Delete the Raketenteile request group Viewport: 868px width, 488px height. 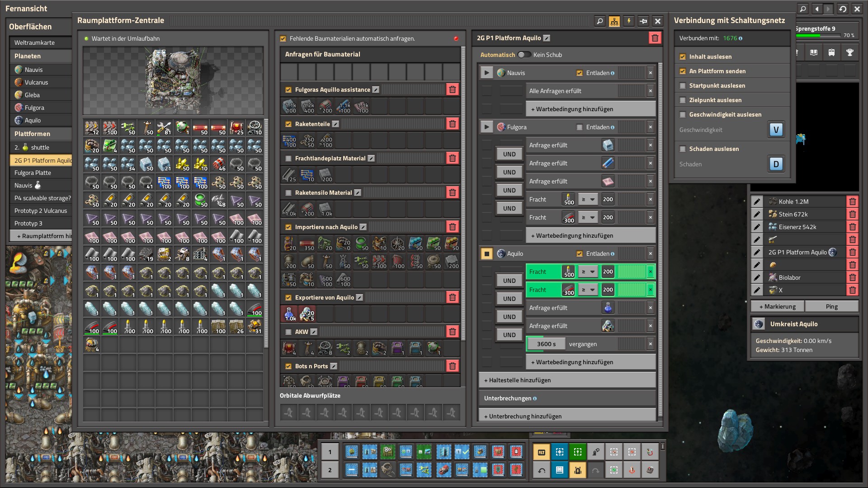coord(452,124)
